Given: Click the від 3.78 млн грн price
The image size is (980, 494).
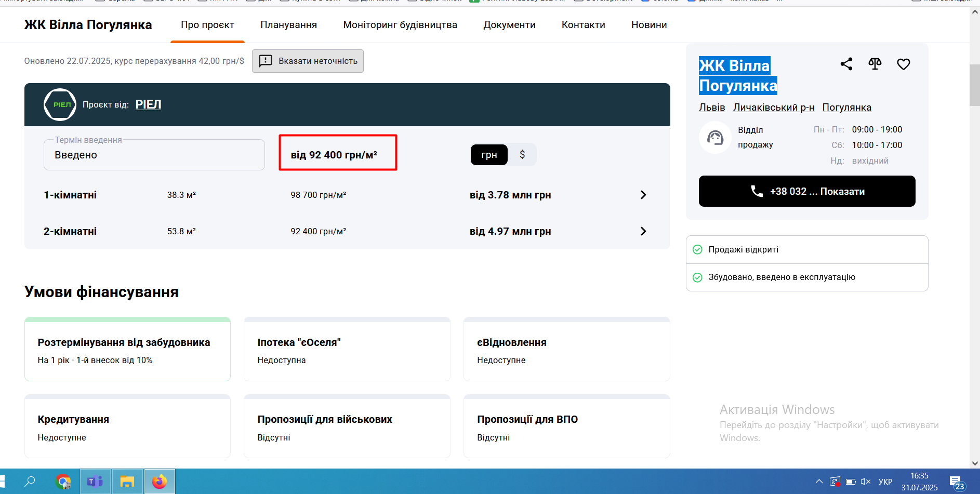Looking at the screenshot, I should coord(510,195).
